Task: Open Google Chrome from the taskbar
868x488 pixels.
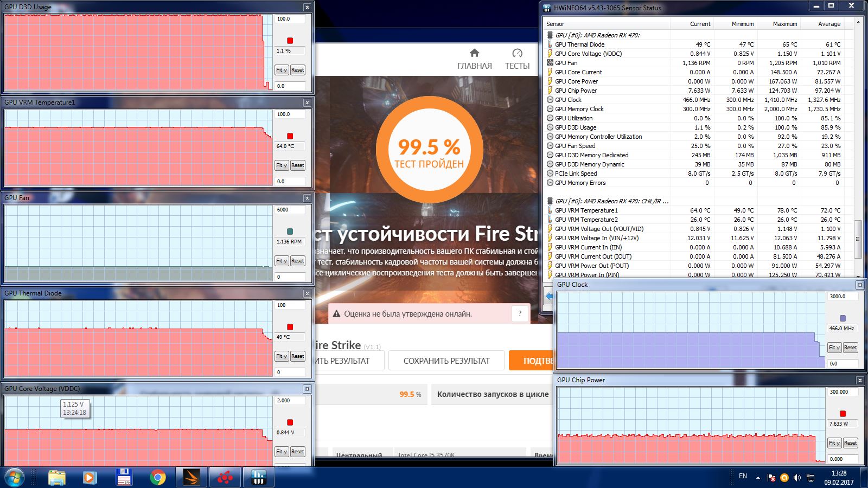Action: 158,478
